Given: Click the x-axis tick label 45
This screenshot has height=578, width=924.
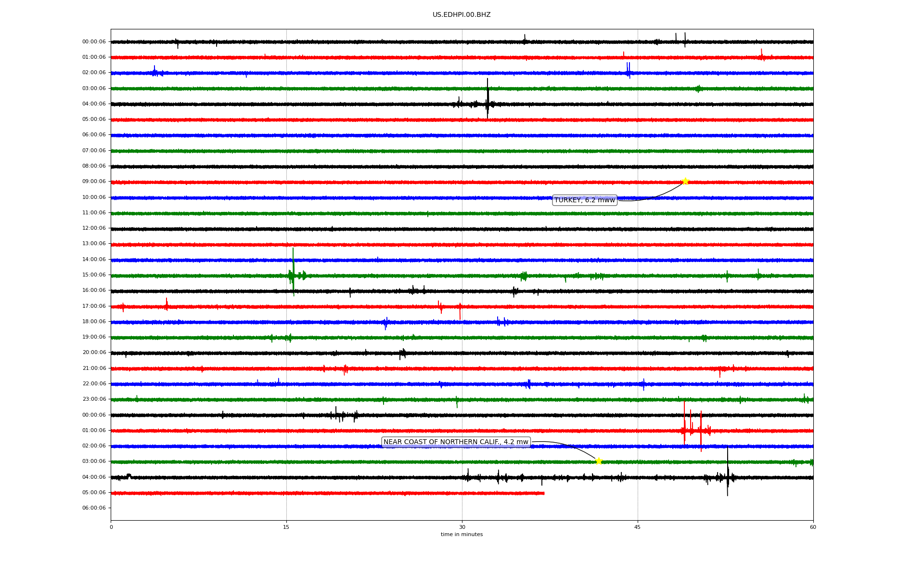Looking at the screenshot, I should tap(638, 527).
